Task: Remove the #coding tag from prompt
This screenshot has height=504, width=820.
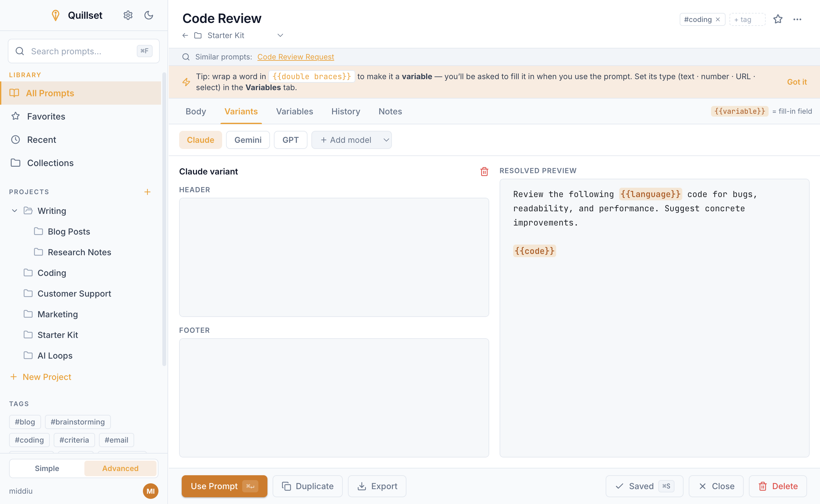Action: pyautogui.click(x=718, y=19)
